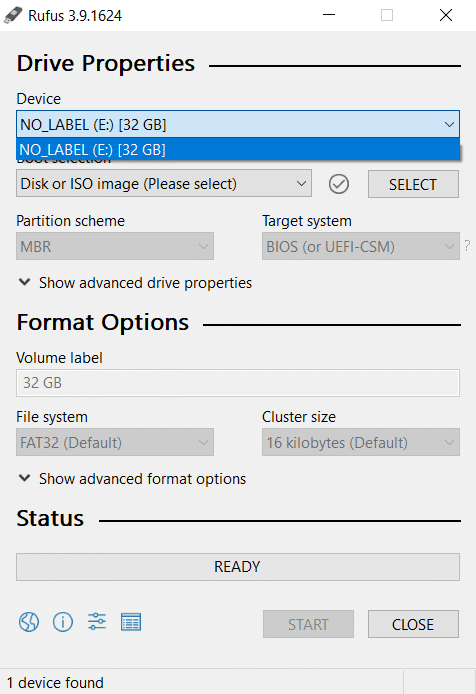Open the Partition scheme MBR dropdown
The height and width of the screenshot is (694, 476).
coord(115,246)
